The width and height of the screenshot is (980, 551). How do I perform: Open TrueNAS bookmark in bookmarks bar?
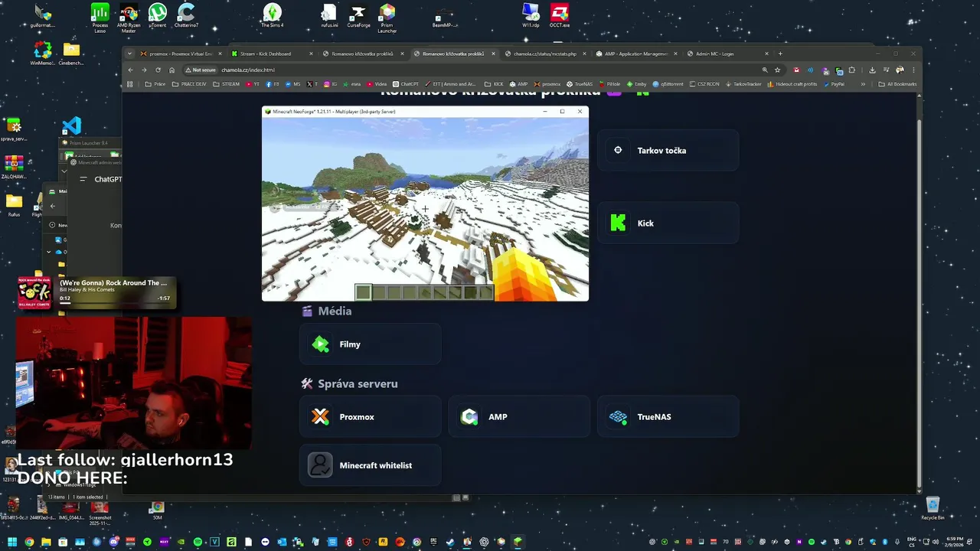click(x=580, y=84)
